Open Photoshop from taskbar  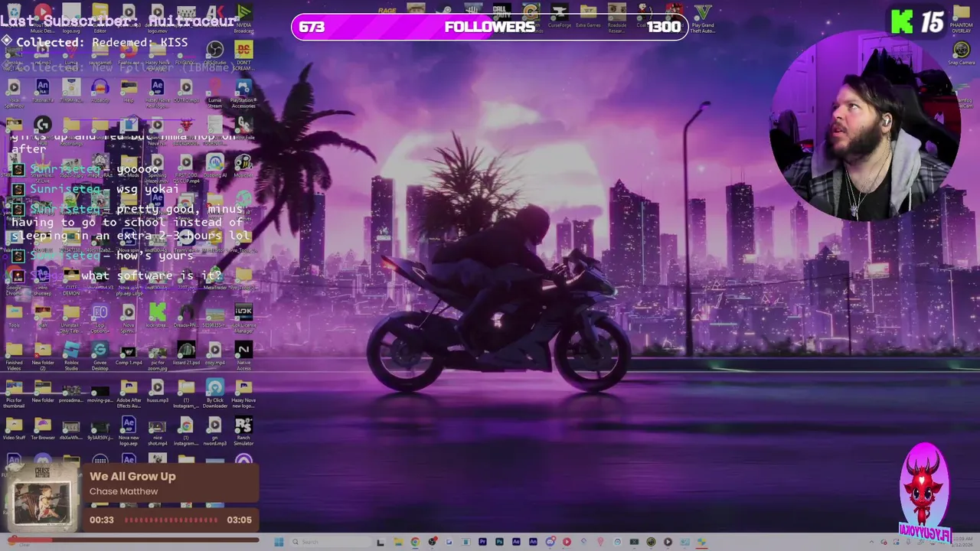(499, 542)
